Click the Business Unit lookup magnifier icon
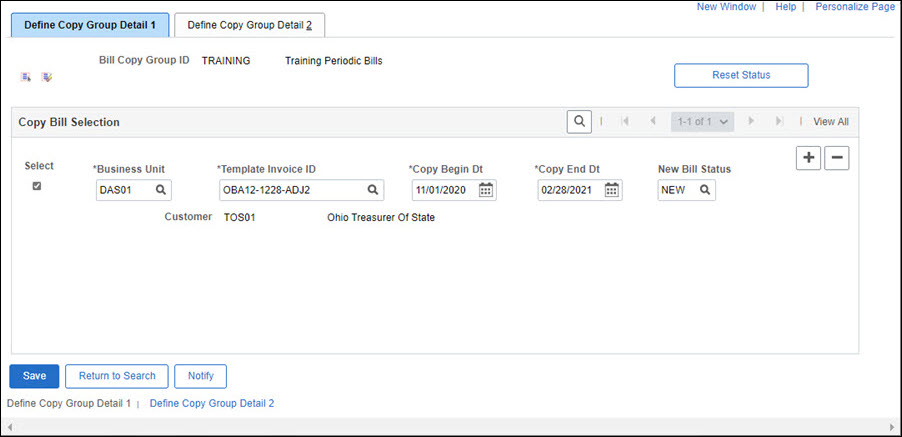This screenshot has width=902, height=437. tap(160, 189)
